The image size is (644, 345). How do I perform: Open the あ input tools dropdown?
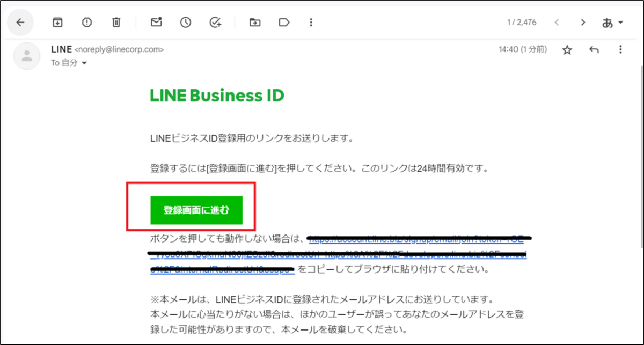coord(612,23)
